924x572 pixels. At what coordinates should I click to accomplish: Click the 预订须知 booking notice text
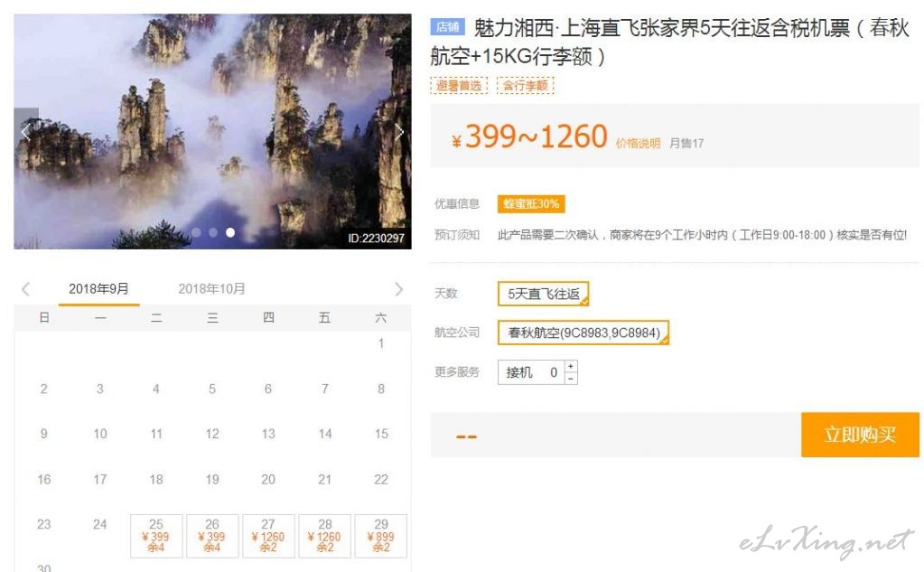click(457, 235)
